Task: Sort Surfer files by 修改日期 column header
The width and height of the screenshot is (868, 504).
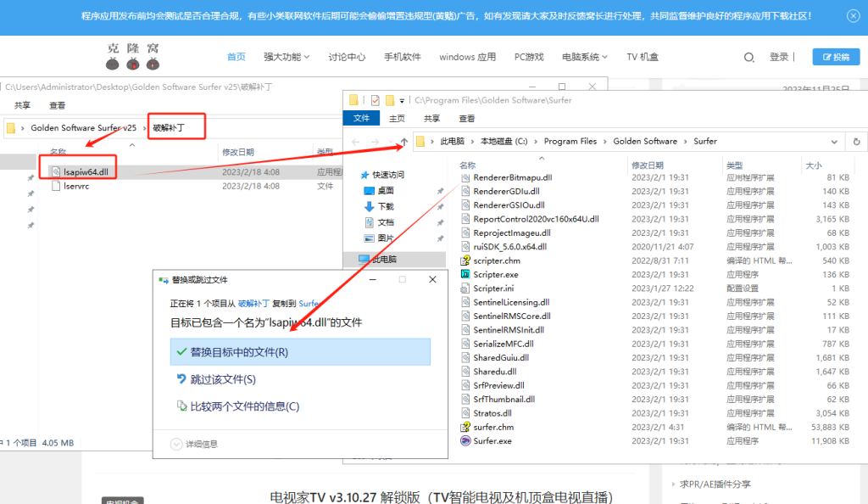Action: point(647,165)
